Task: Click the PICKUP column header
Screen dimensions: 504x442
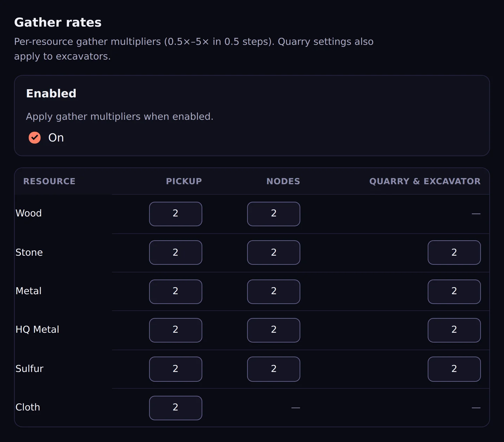Action: [x=184, y=181]
